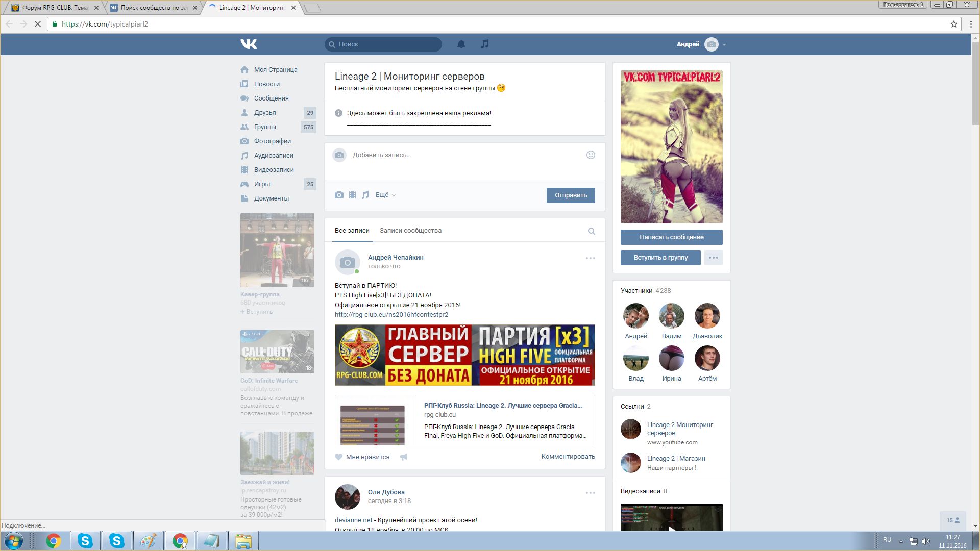Open the Андрей profile menu dropdown arrow
Image resolution: width=980 pixels, height=551 pixels.
(724, 45)
